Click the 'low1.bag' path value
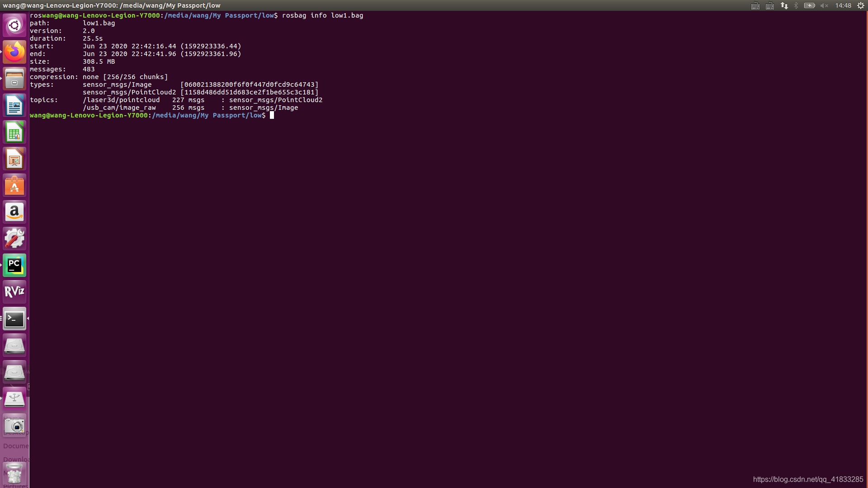The image size is (868, 488). click(99, 23)
